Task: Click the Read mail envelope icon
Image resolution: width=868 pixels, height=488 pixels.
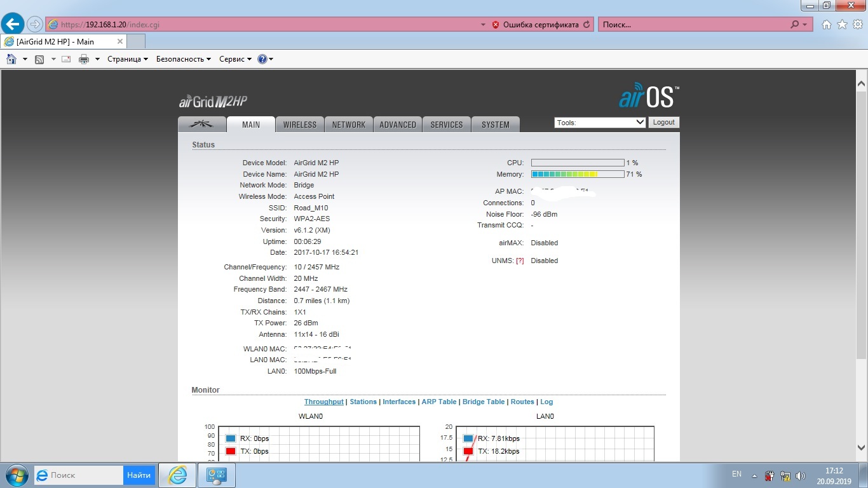Action: pyautogui.click(x=66, y=59)
